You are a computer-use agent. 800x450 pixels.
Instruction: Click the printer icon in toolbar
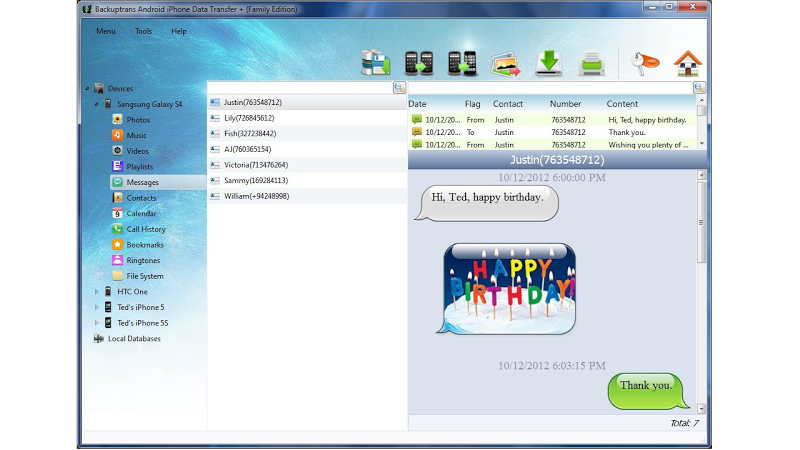(x=592, y=65)
